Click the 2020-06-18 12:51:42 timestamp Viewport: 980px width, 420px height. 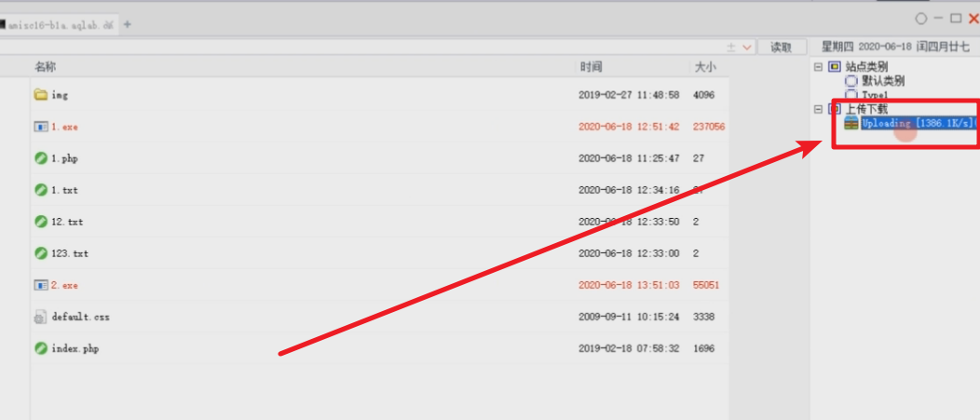(629, 127)
